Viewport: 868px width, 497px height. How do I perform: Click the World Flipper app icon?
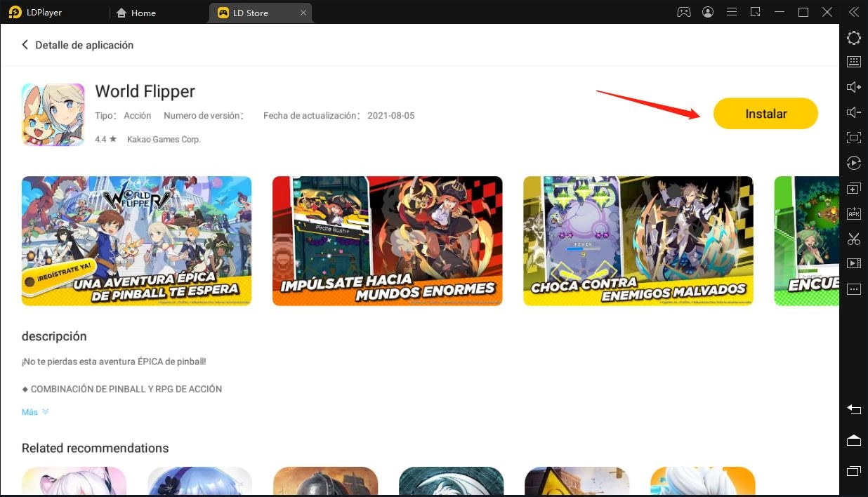tap(53, 114)
